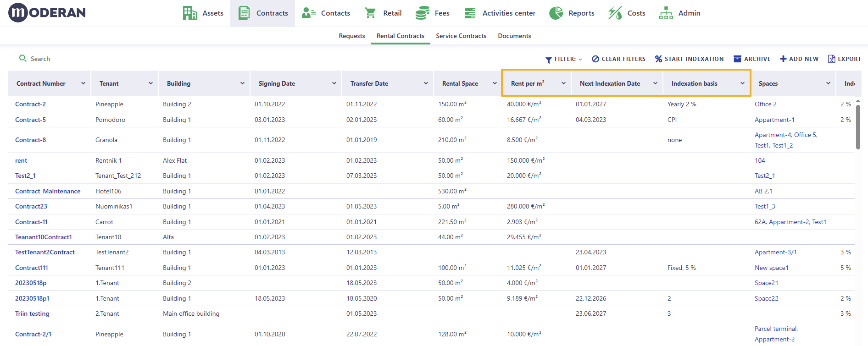
Task: Open the Filter dropdown
Action: (564, 59)
